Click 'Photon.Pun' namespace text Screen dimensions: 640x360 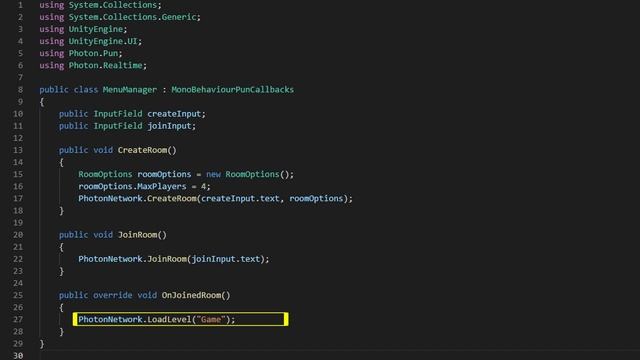coord(93,53)
